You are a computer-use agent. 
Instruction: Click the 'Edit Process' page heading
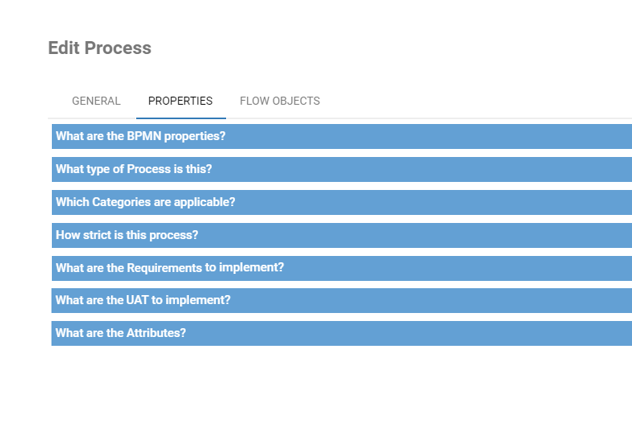(x=99, y=48)
